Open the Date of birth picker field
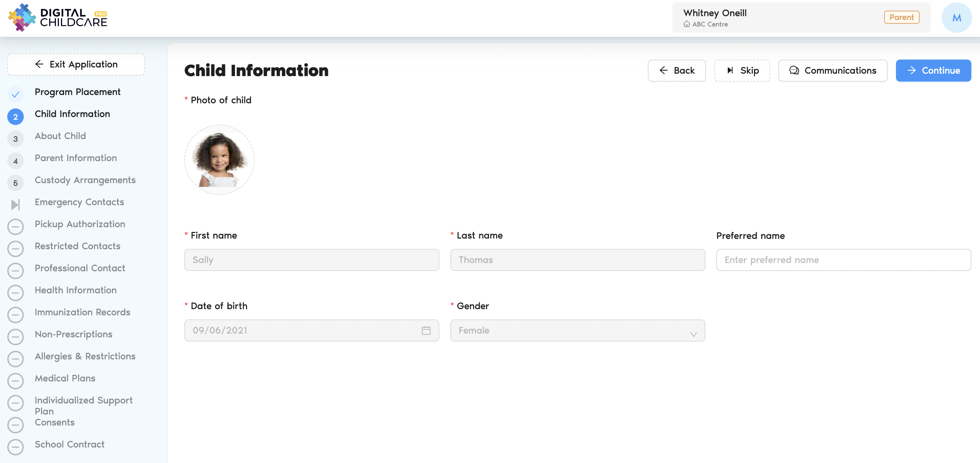This screenshot has width=980, height=463. click(304, 330)
